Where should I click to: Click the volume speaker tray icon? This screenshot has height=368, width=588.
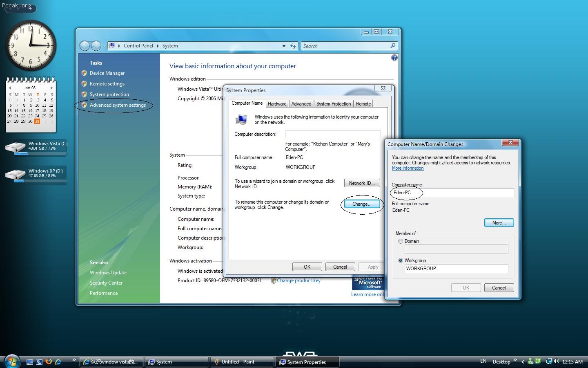[x=556, y=361]
